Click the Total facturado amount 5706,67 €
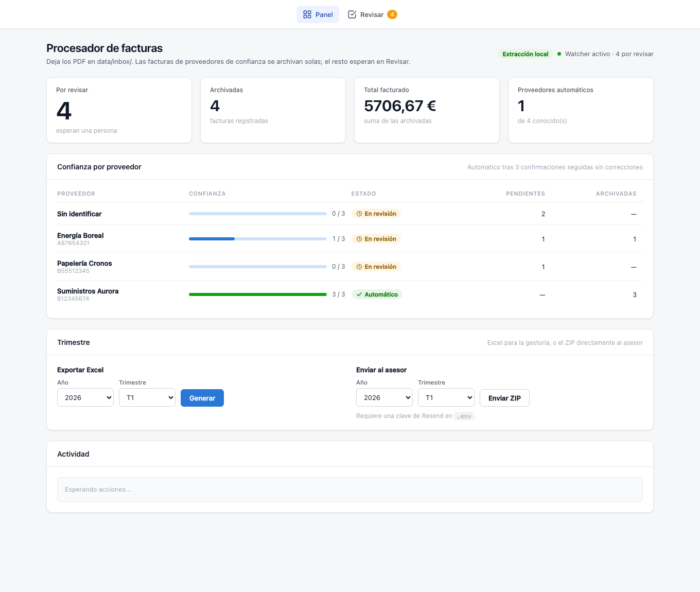700x592 pixels. [400, 106]
